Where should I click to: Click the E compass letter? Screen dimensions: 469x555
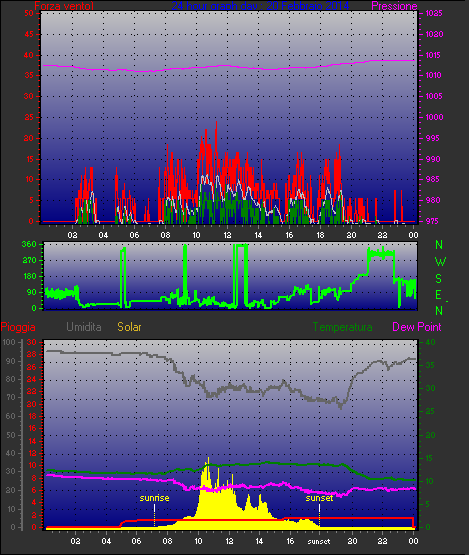tap(439, 295)
